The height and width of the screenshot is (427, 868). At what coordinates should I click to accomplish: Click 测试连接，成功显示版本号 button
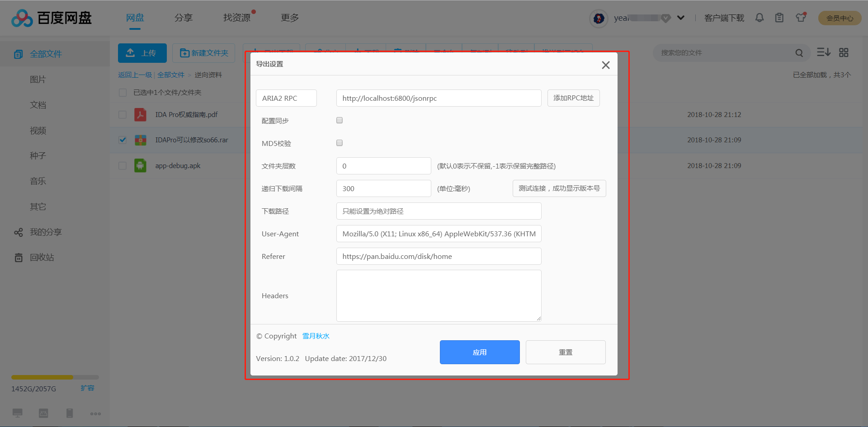click(x=559, y=188)
